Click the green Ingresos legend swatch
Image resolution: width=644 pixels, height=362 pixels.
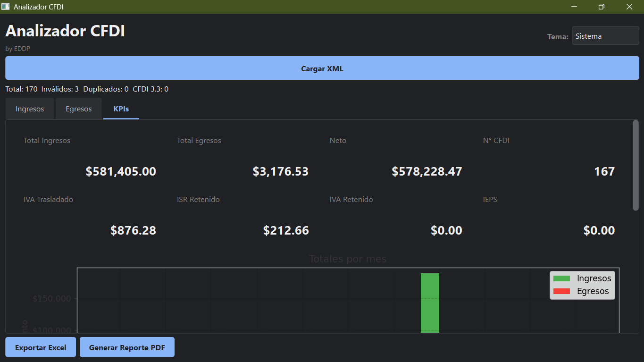[561, 278]
